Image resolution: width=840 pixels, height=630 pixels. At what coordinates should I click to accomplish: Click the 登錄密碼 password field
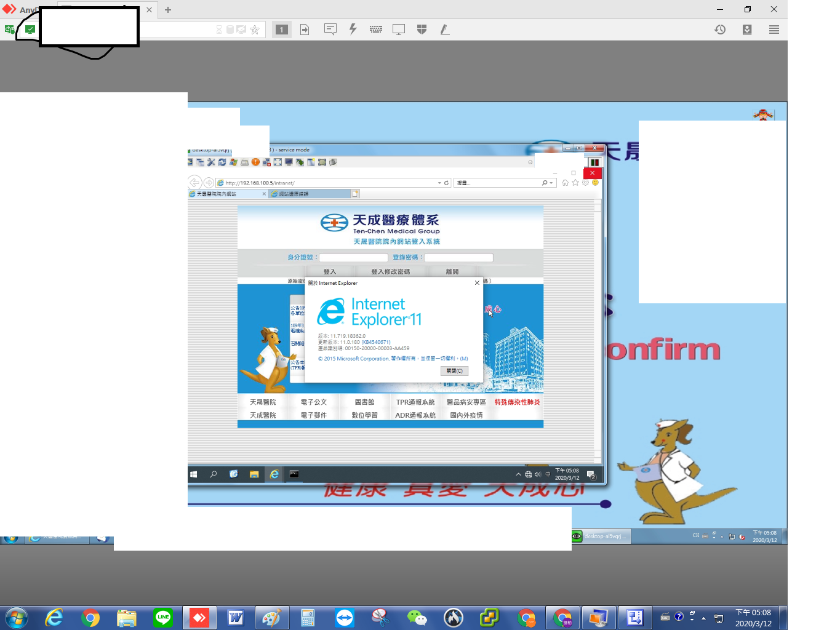458,258
